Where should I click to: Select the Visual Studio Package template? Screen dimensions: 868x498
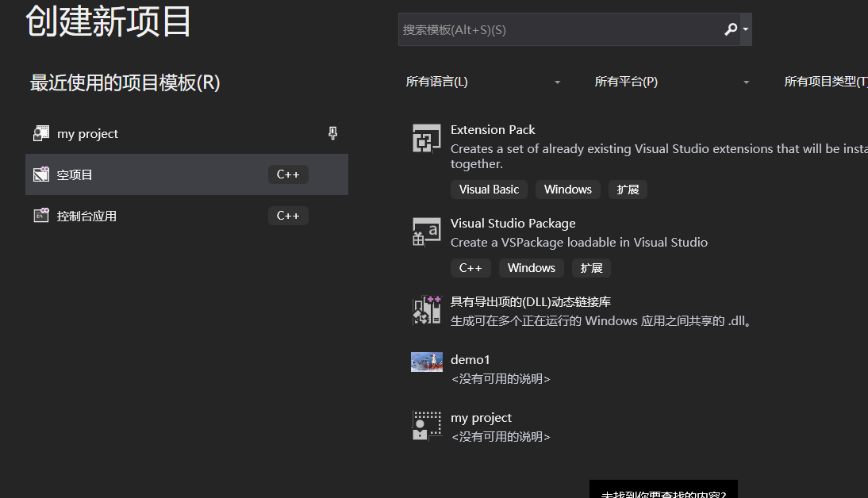tap(513, 223)
